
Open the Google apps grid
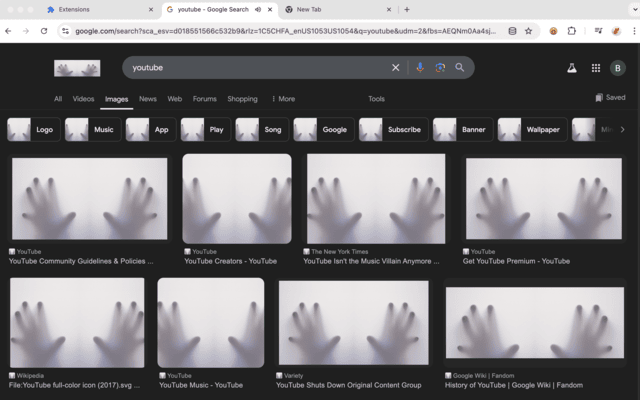(x=596, y=68)
